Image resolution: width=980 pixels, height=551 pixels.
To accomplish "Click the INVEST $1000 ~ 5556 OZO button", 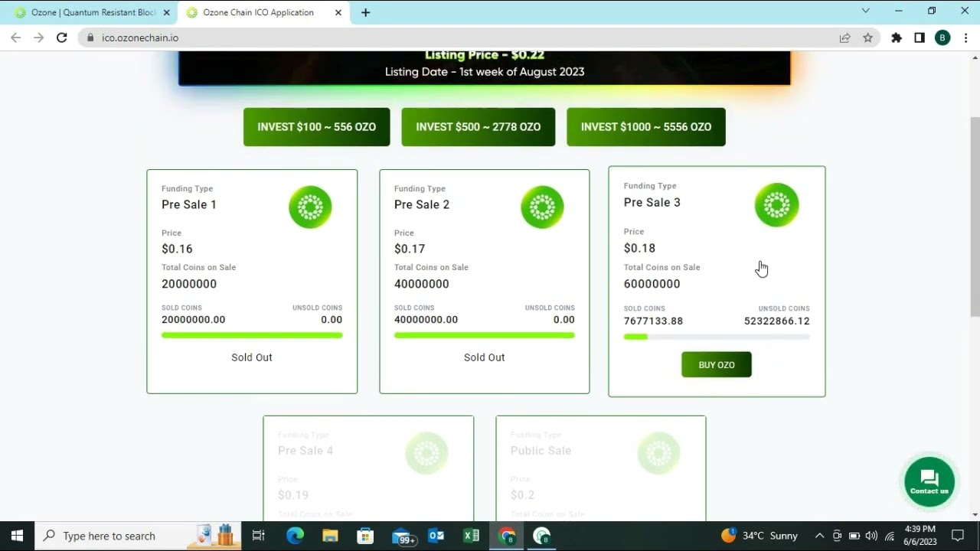I will click(x=645, y=127).
